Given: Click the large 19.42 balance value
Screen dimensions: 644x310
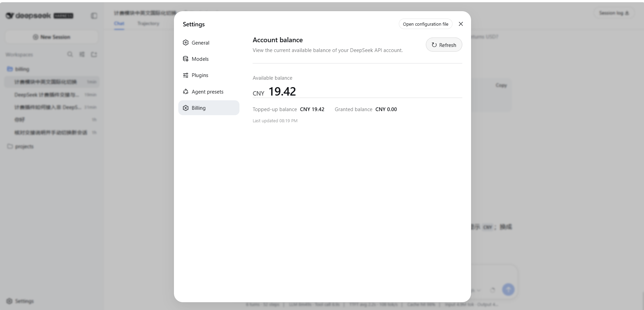Looking at the screenshot, I should pos(282,92).
